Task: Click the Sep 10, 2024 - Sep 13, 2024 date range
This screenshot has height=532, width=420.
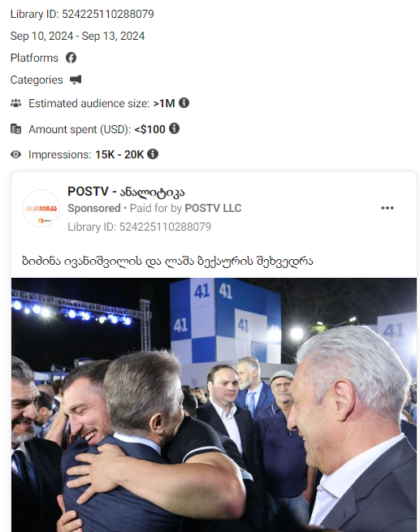Action: click(77, 36)
